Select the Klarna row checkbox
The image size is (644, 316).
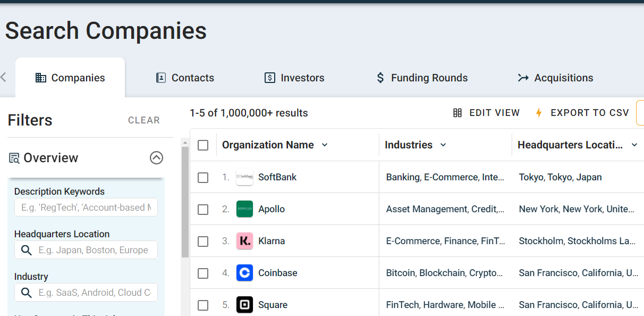(x=203, y=241)
